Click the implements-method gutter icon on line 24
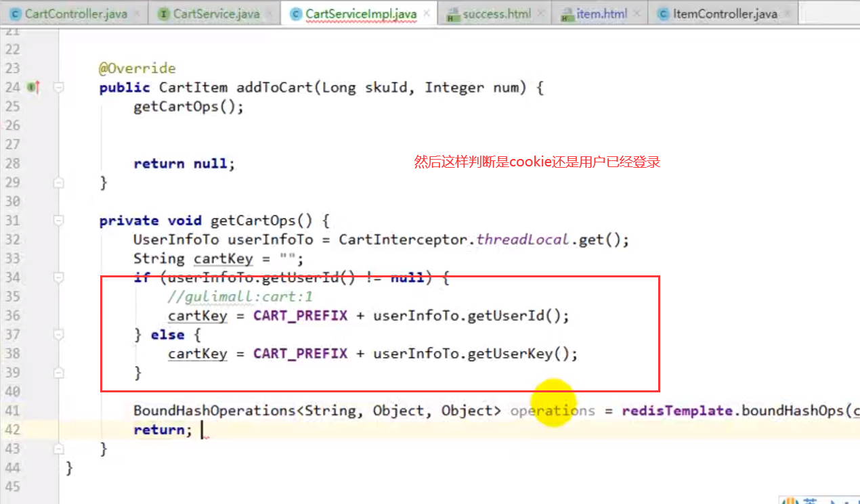Viewport: 860px width, 504px height. 32,87
